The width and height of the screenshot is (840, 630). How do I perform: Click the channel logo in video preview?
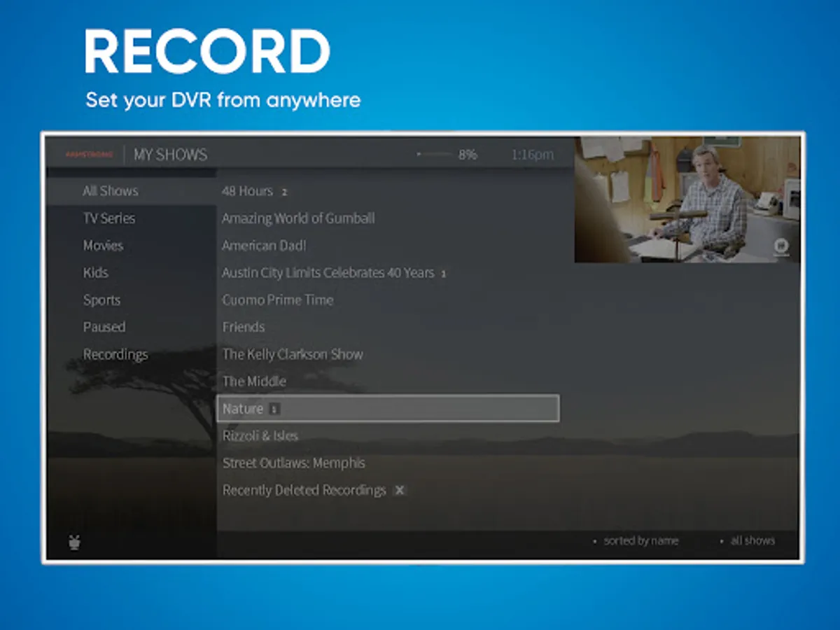(780, 247)
